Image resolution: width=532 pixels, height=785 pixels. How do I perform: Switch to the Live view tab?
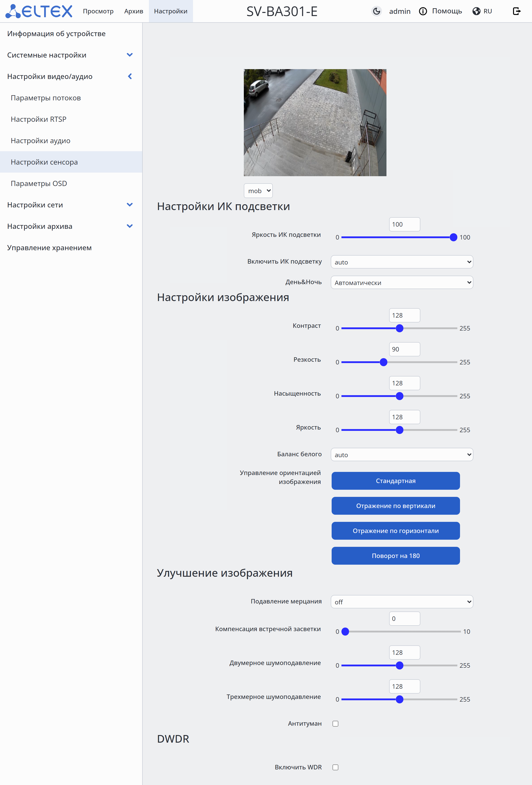98,11
